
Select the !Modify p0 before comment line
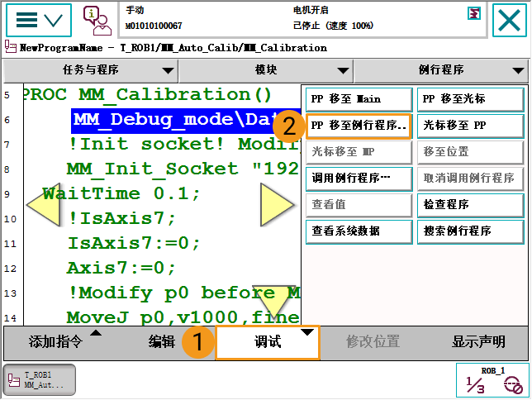183,293
